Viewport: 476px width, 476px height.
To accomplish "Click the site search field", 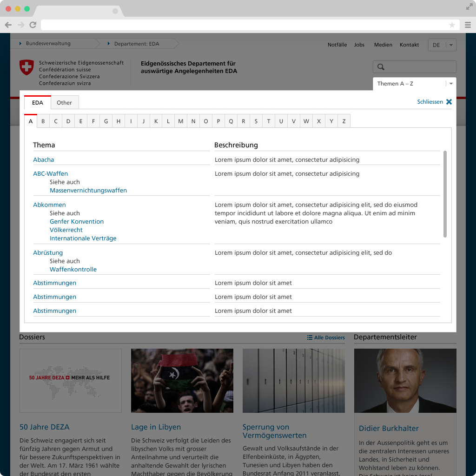I will [414, 67].
